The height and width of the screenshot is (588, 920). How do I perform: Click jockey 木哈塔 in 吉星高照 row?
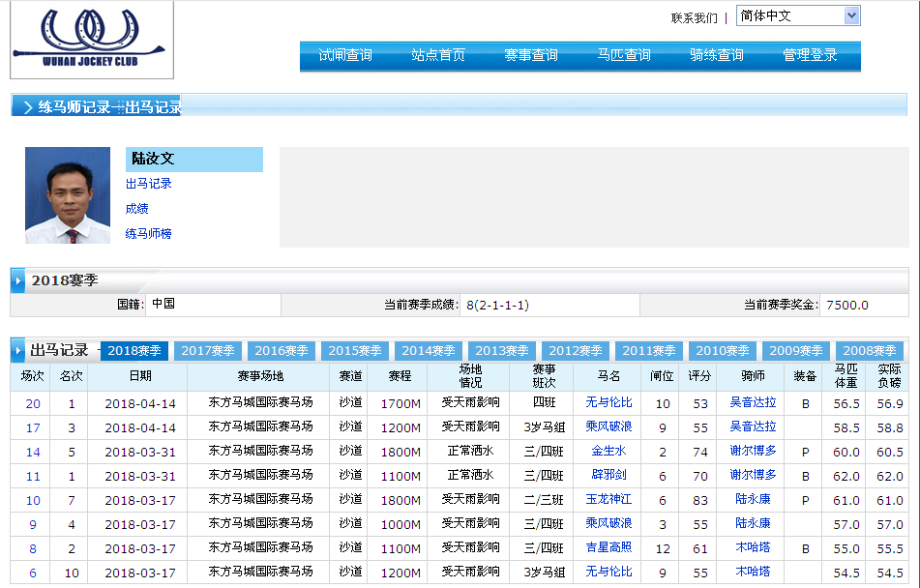click(753, 548)
